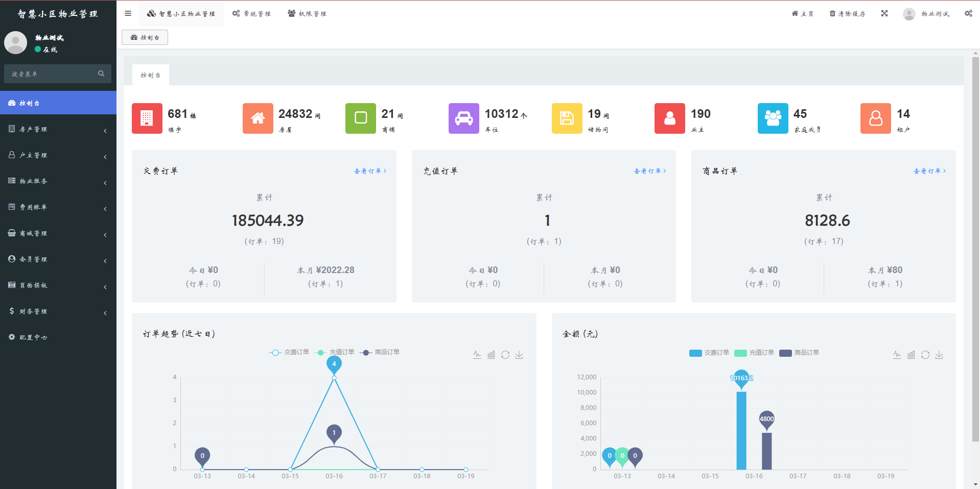Expand the 费用账单 sidebar menu
The width and height of the screenshot is (980, 489).
58,207
